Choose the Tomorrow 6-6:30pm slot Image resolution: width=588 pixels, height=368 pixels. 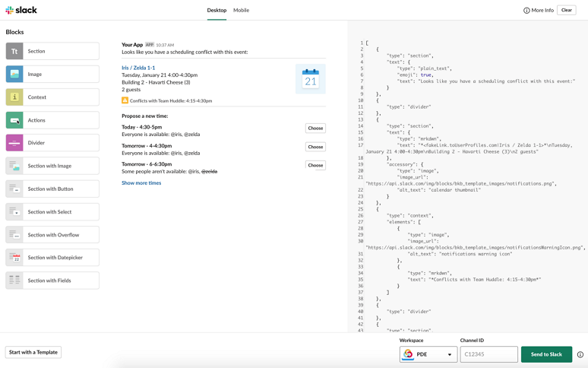click(315, 166)
